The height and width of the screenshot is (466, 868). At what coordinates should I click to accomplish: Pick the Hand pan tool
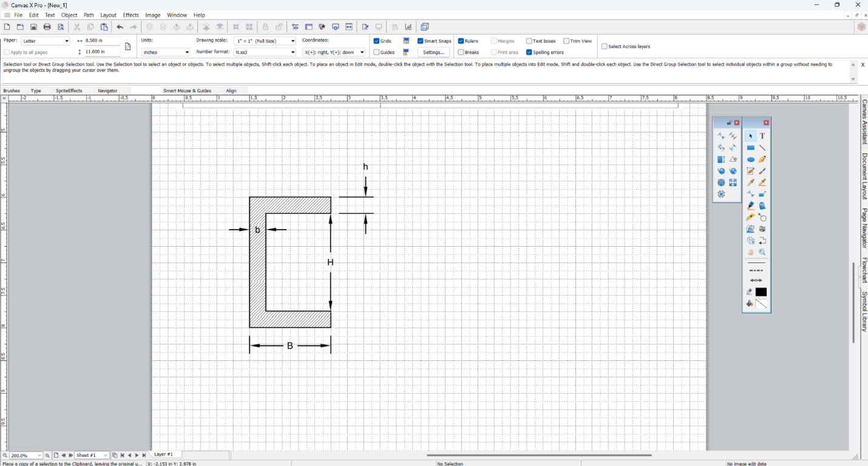pyautogui.click(x=751, y=252)
